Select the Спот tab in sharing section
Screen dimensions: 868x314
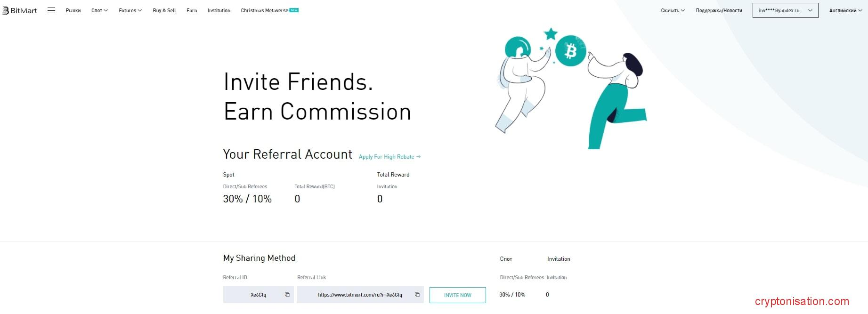(x=506, y=259)
